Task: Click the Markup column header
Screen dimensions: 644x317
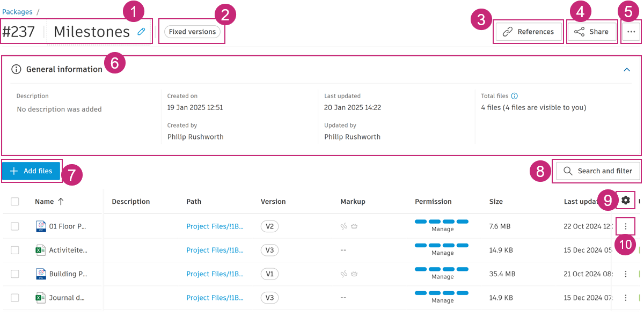Action: coord(353,202)
